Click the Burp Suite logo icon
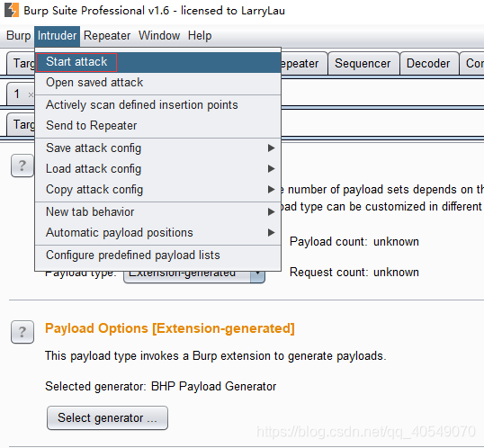The image size is (484, 448). tap(12, 10)
